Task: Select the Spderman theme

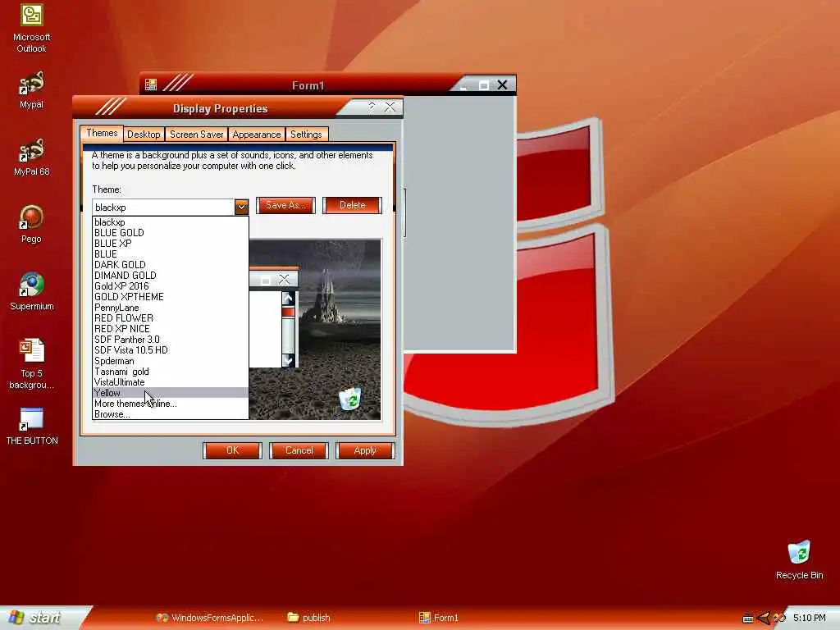Action: tap(171, 361)
